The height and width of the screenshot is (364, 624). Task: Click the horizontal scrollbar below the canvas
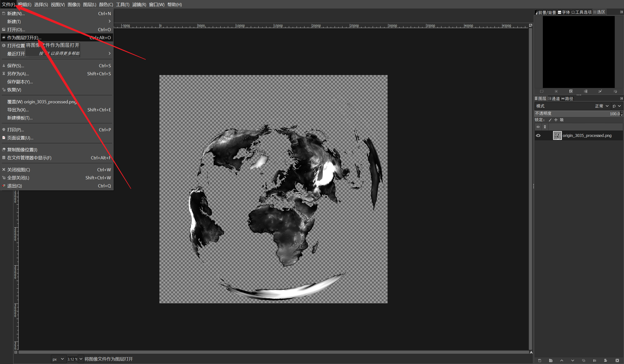click(273, 352)
